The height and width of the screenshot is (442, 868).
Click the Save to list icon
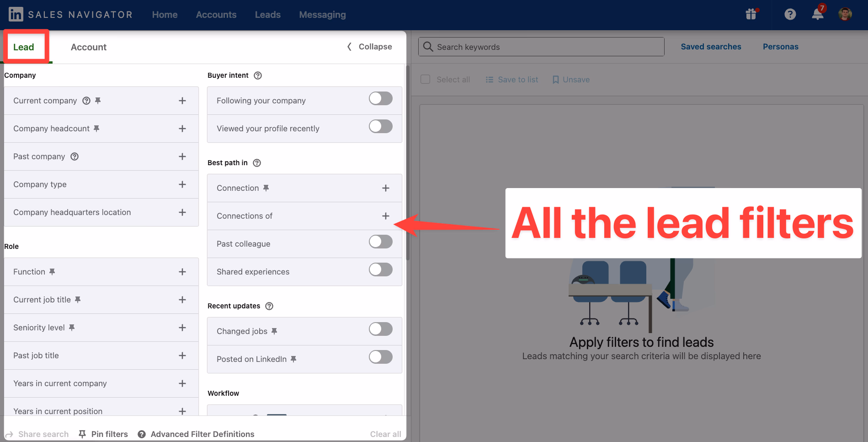(x=490, y=80)
